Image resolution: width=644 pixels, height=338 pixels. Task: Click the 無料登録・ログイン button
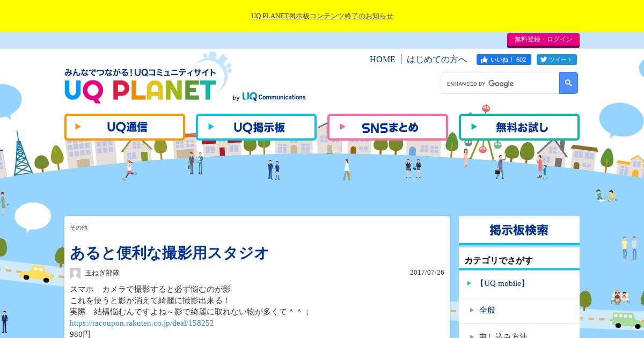click(x=543, y=40)
